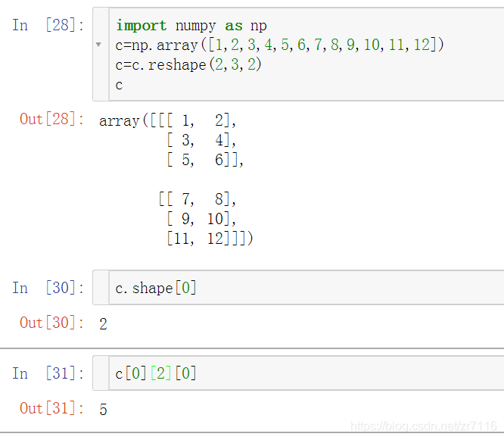This screenshot has width=504, height=440.
Task: Click the In [28] prompt label
Action: (48, 25)
